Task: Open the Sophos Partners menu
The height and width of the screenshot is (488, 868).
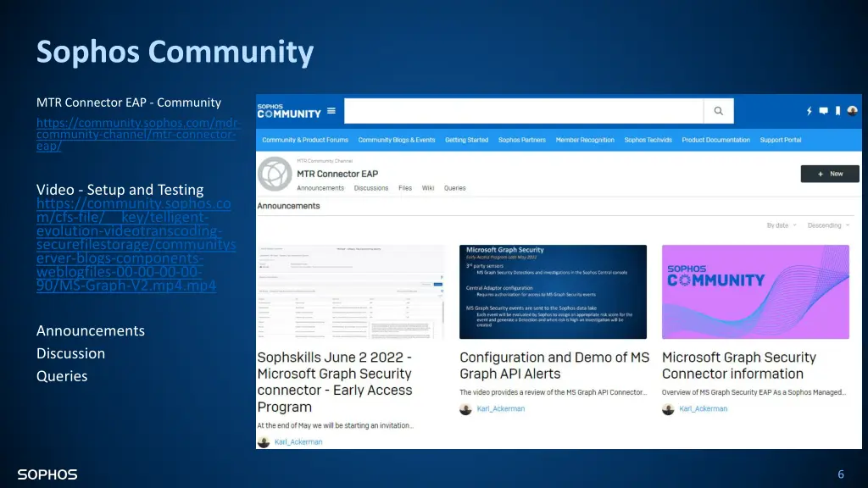Action: 522,140
